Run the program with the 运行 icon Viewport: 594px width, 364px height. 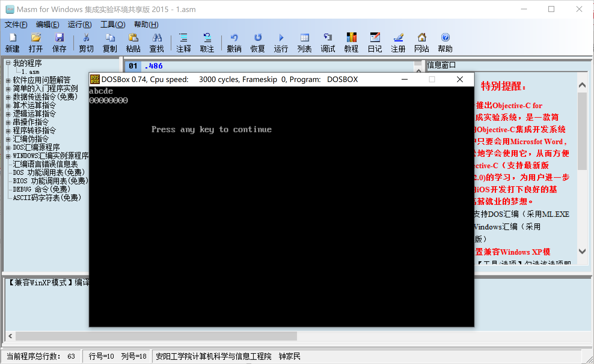click(280, 42)
